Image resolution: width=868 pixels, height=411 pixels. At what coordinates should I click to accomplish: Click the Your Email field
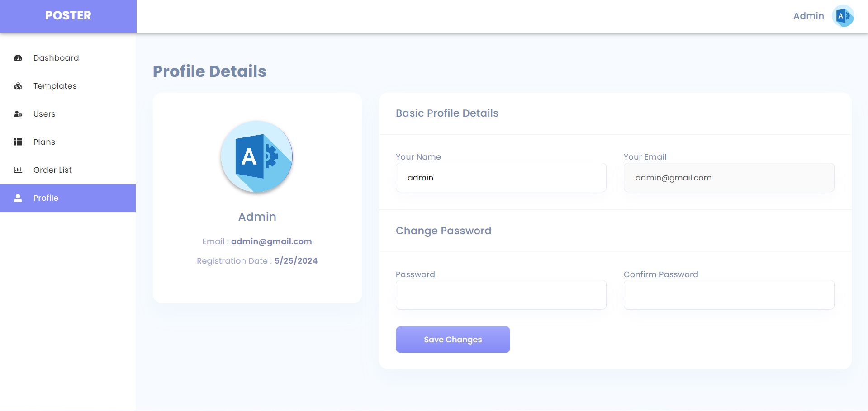pyautogui.click(x=729, y=178)
